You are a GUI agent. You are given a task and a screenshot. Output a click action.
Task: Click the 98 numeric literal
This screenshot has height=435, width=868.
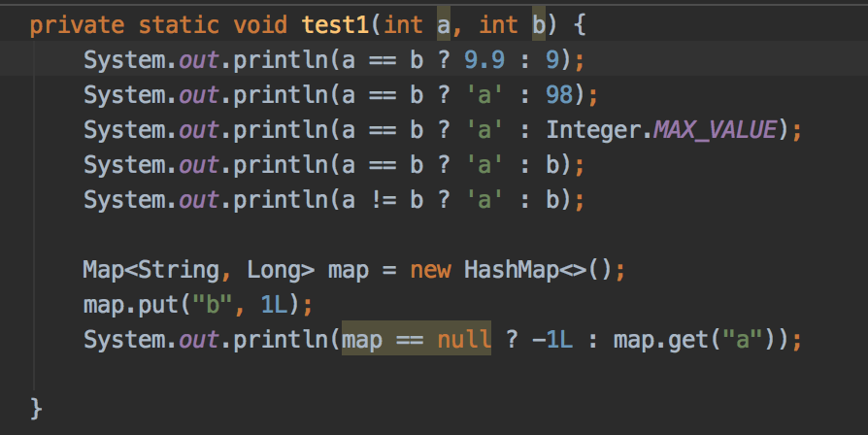(559, 95)
